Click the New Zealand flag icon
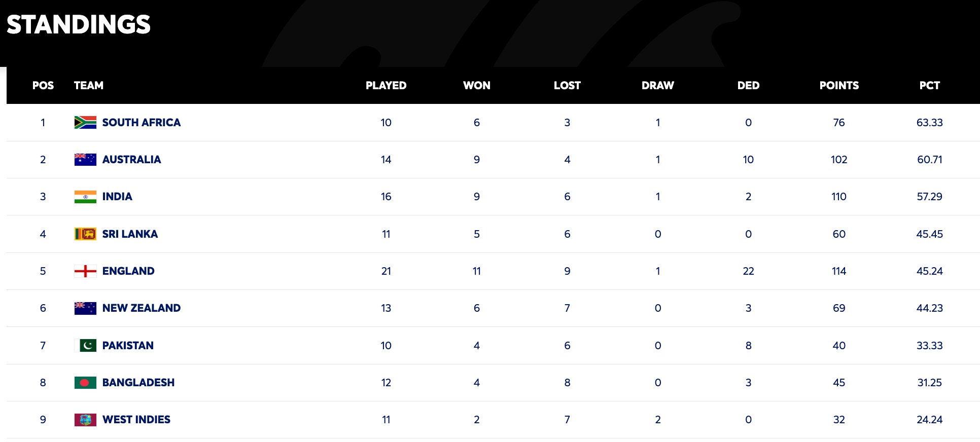Screen dimensions: 980x442 tap(85, 308)
